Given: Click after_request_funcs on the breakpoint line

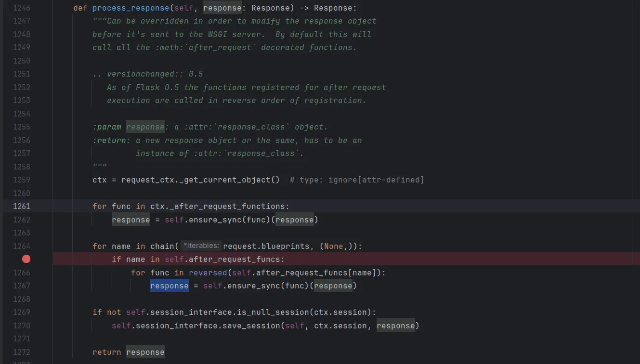Looking at the screenshot, I should pyautogui.click(x=235, y=260).
